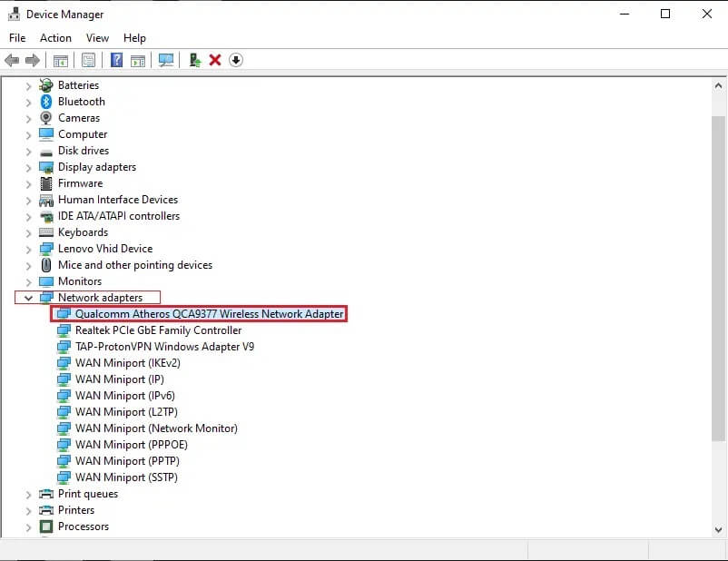
Task: Select Realtek PCIe GbE Family Controller
Action: 158,330
